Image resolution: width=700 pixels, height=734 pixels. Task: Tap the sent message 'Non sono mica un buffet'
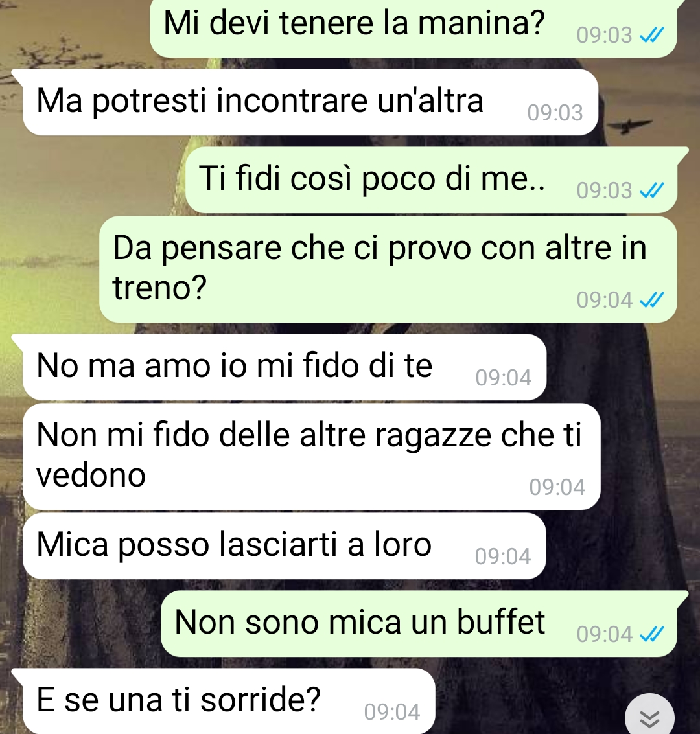pos(419,623)
